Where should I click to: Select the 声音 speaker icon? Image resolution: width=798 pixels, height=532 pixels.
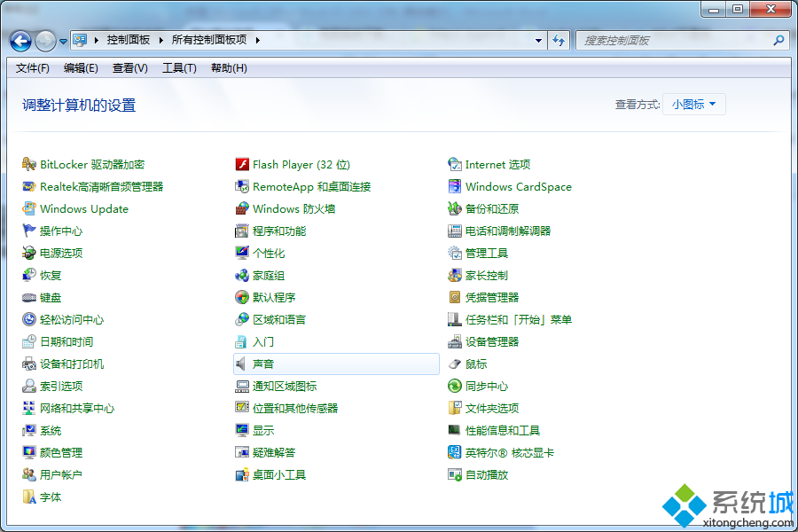(242, 364)
